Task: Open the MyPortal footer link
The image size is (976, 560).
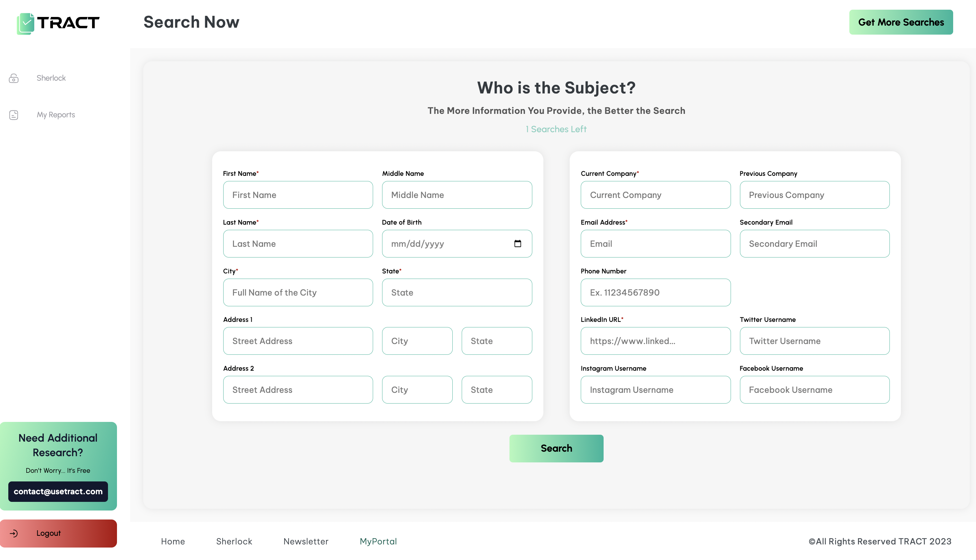Action: point(378,541)
